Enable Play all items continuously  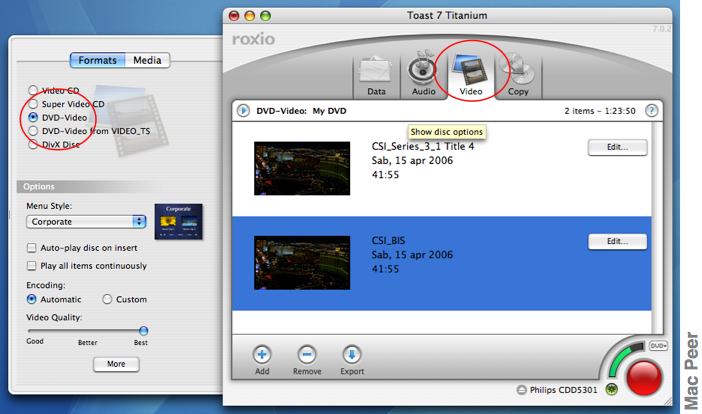point(31,266)
